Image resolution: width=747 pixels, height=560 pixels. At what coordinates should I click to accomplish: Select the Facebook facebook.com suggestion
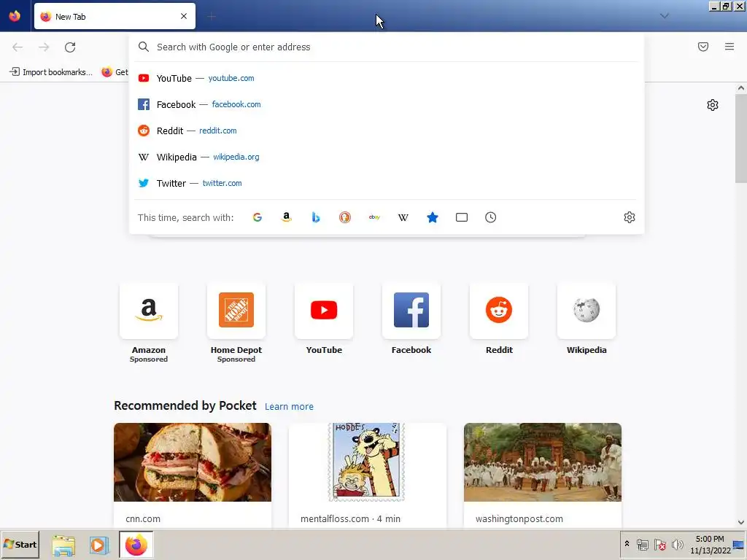(x=387, y=104)
